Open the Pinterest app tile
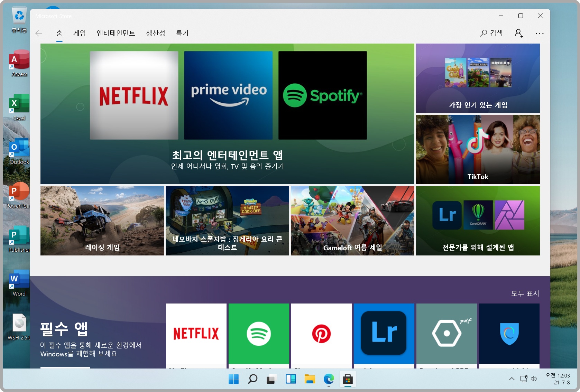 (321, 334)
